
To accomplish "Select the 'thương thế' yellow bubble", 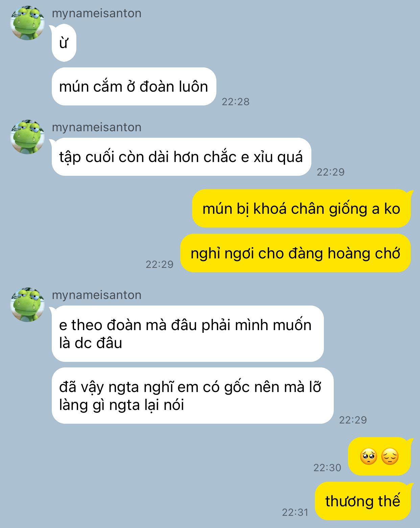I will (x=363, y=501).
